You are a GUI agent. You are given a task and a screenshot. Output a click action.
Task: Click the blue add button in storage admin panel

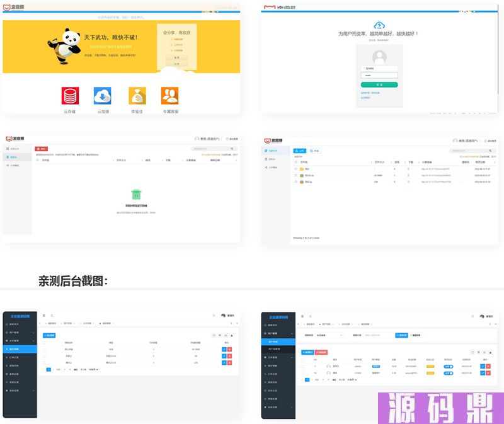pos(49,335)
